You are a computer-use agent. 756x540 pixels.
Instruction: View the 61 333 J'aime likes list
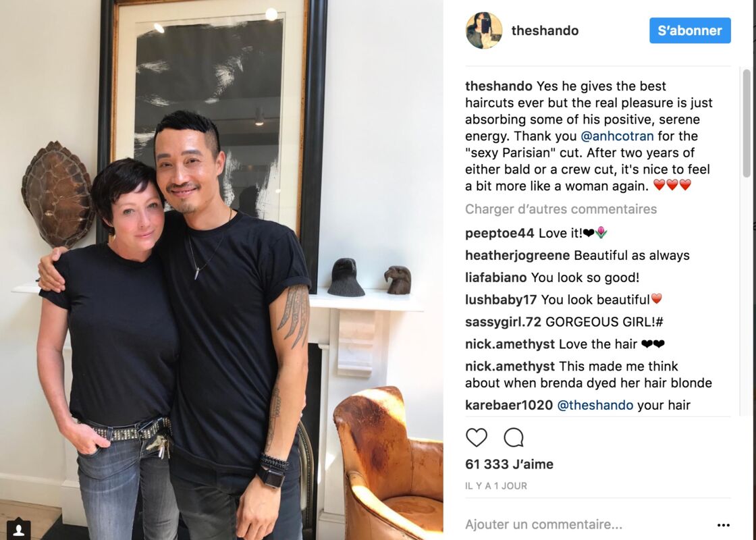tap(509, 464)
